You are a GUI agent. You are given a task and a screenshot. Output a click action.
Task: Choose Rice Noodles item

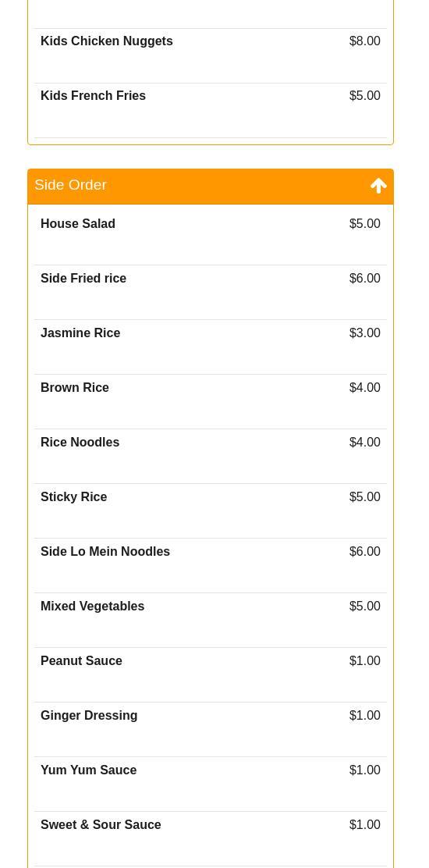(211, 457)
